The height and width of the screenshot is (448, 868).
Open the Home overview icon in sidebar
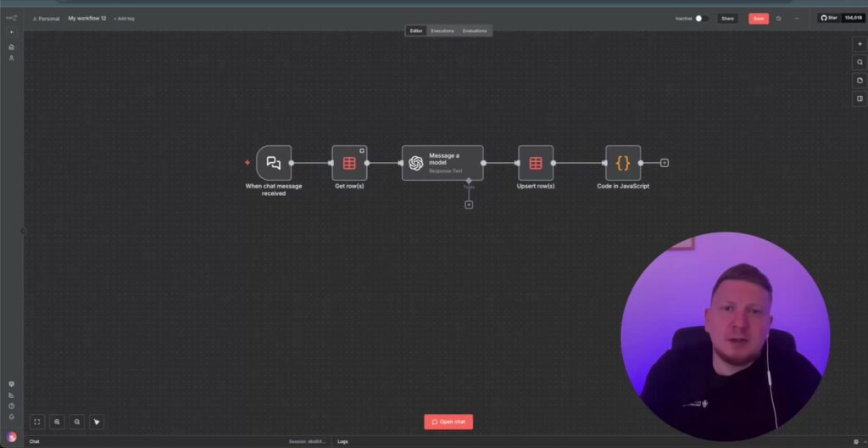[x=12, y=48]
